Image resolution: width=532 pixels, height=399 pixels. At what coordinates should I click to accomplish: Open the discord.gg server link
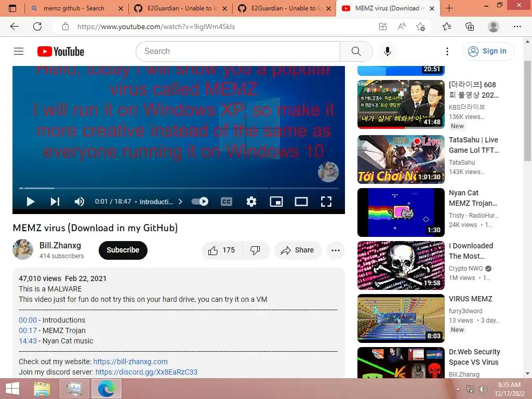click(146, 372)
